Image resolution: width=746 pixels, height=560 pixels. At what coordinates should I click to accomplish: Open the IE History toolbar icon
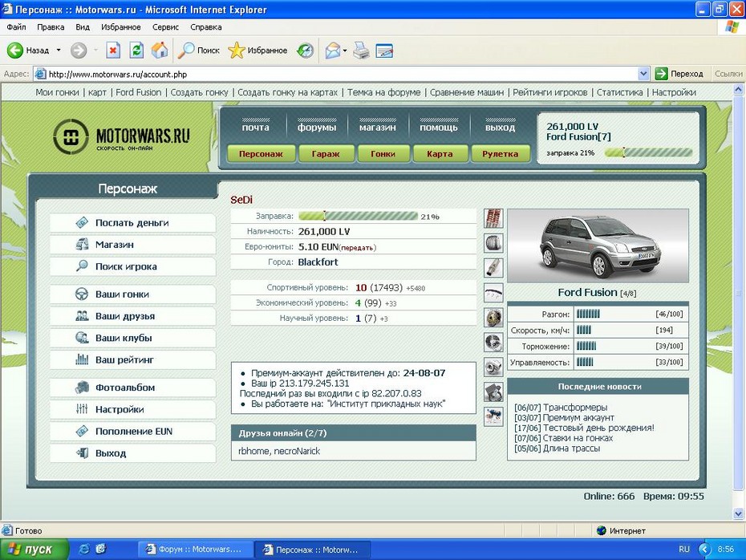coord(305,50)
